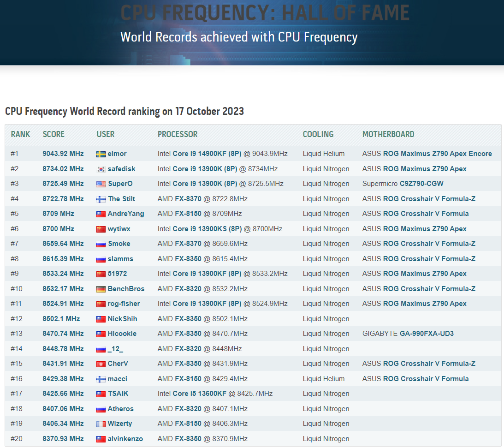
Task: Open FX-8370 processor link for The Stilt
Action: [x=188, y=199]
